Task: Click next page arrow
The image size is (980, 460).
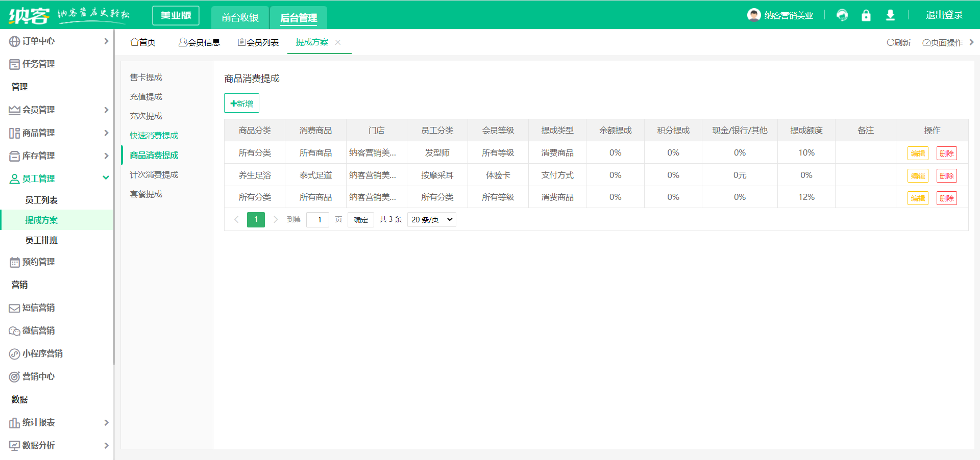Action: (276, 220)
